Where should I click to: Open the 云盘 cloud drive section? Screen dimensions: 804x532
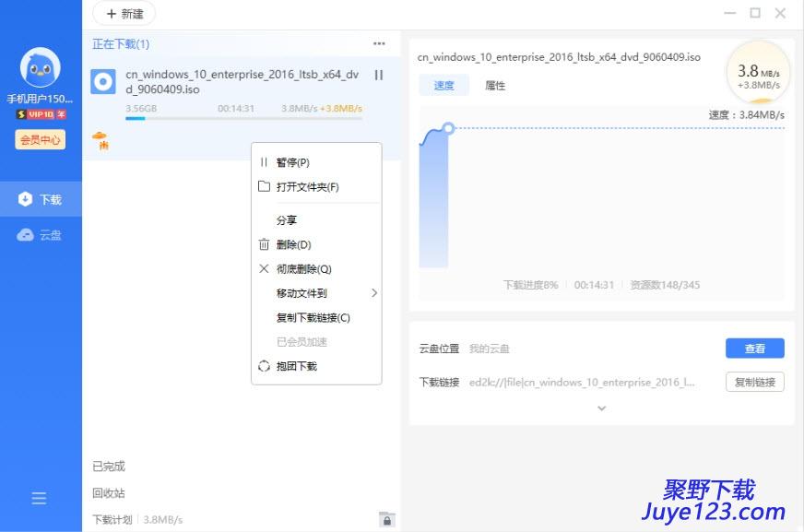pyautogui.click(x=41, y=235)
